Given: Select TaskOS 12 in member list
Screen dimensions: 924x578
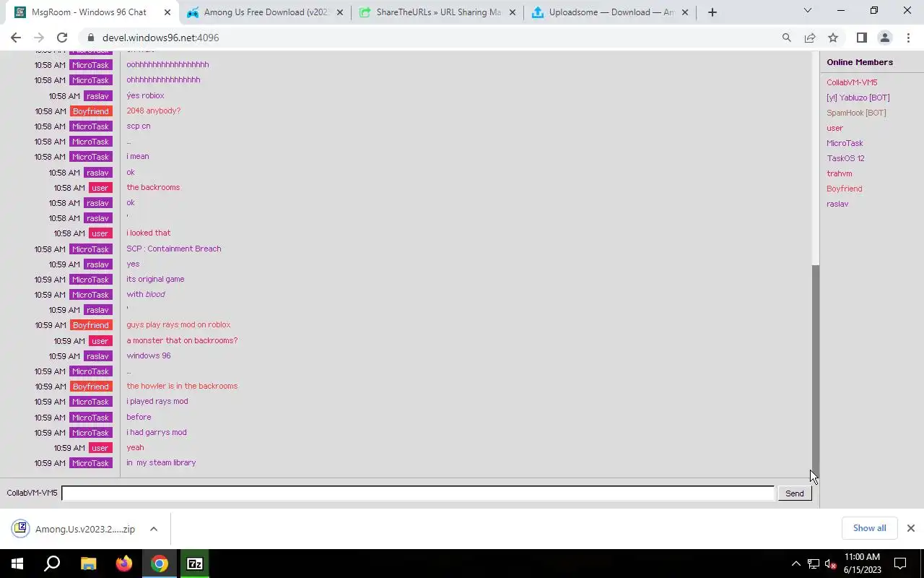Looking at the screenshot, I should (x=845, y=158).
